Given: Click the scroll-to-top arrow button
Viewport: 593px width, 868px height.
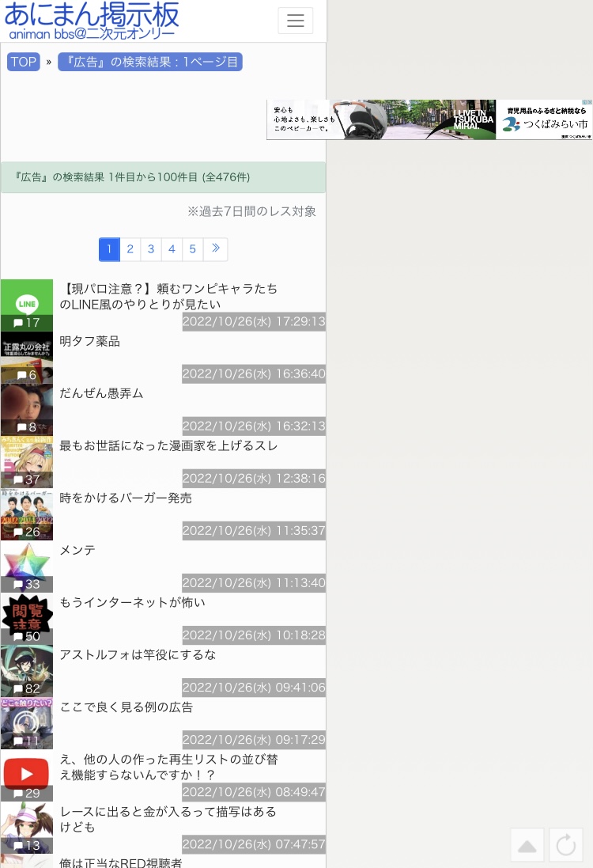Looking at the screenshot, I should [527, 845].
